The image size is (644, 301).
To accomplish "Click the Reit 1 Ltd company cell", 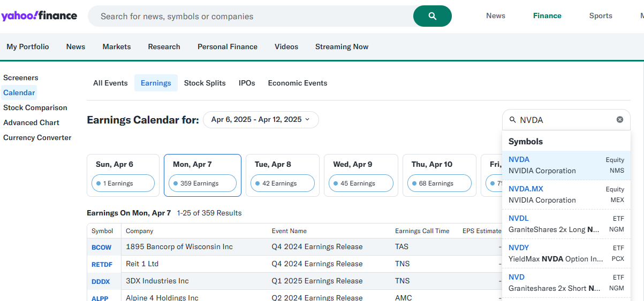I will (x=142, y=264).
